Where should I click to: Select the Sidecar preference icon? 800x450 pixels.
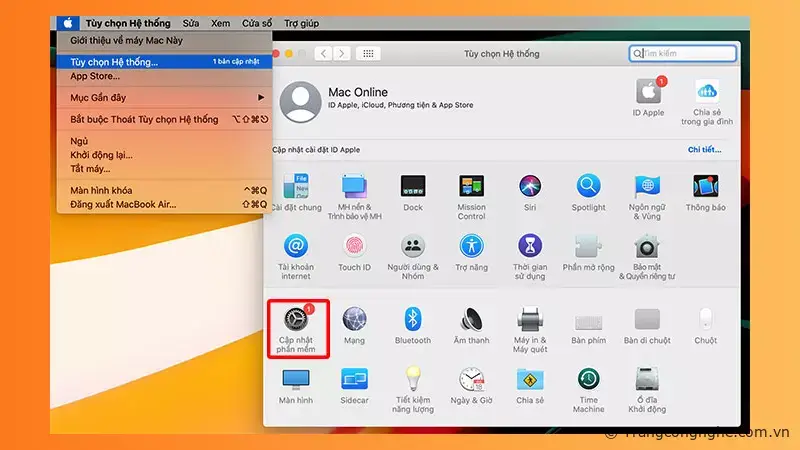[354, 380]
